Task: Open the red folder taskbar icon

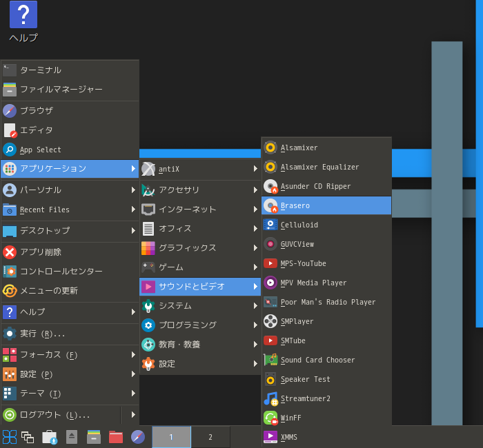Action: click(116, 437)
